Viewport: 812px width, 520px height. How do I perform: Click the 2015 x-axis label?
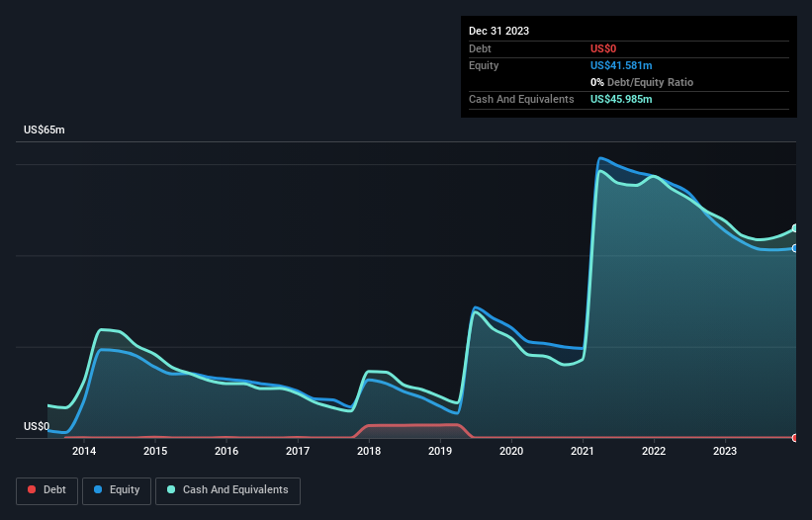155,451
